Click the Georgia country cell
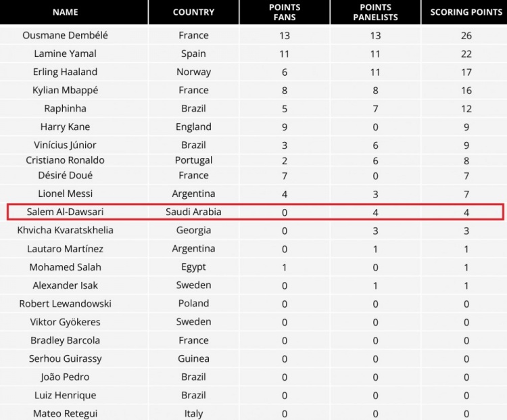 pyautogui.click(x=193, y=230)
